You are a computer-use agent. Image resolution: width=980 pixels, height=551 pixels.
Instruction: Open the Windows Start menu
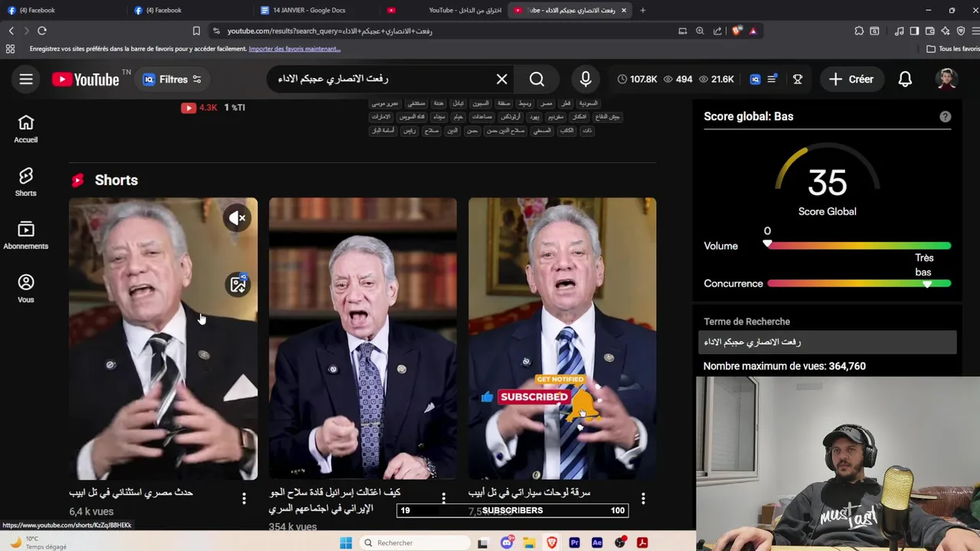tap(346, 543)
